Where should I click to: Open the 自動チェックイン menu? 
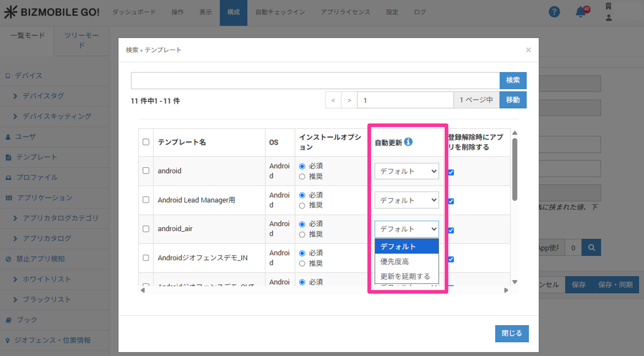pyautogui.click(x=280, y=12)
